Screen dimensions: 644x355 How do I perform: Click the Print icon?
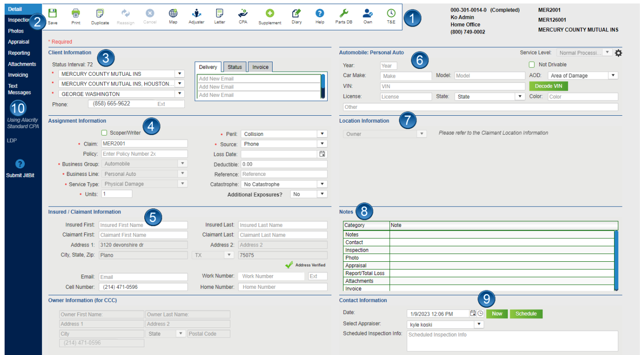pos(76,13)
